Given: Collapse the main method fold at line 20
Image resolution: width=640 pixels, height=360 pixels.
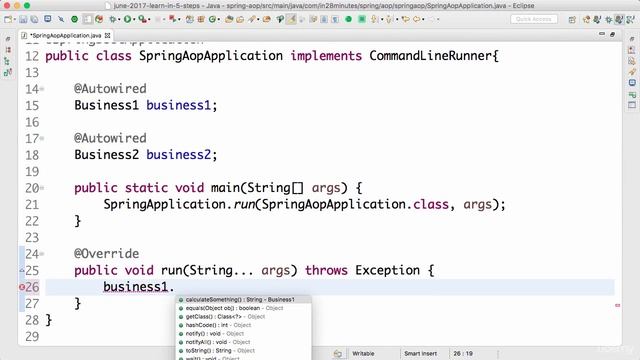Looking at the screenshot, I should [42, 188].
